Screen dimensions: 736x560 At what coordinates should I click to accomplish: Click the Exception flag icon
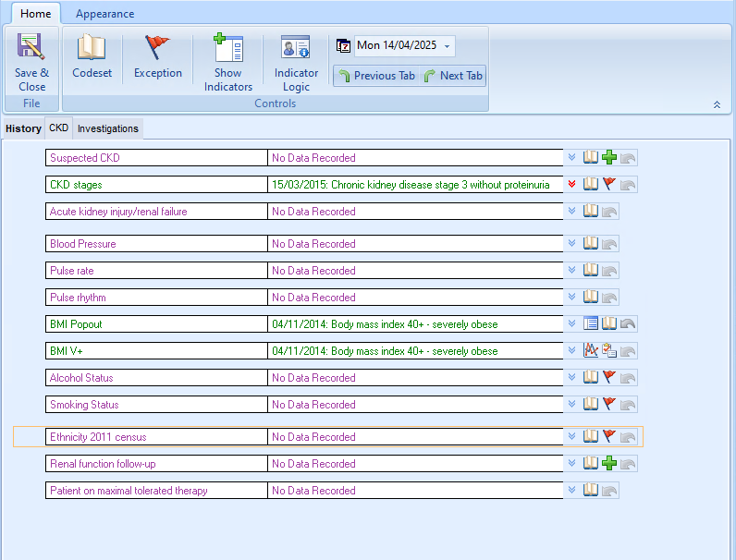[x=157, y=47]
